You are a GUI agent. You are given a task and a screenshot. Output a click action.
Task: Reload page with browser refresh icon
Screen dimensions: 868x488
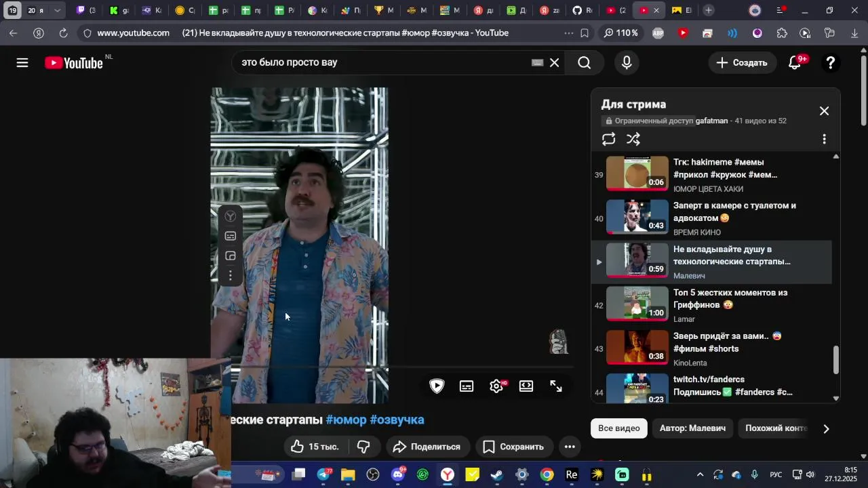(63, 33)
